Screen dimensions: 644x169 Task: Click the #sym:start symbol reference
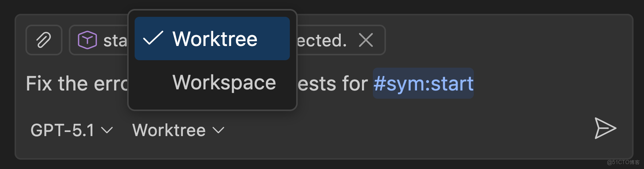click(423, 83)
